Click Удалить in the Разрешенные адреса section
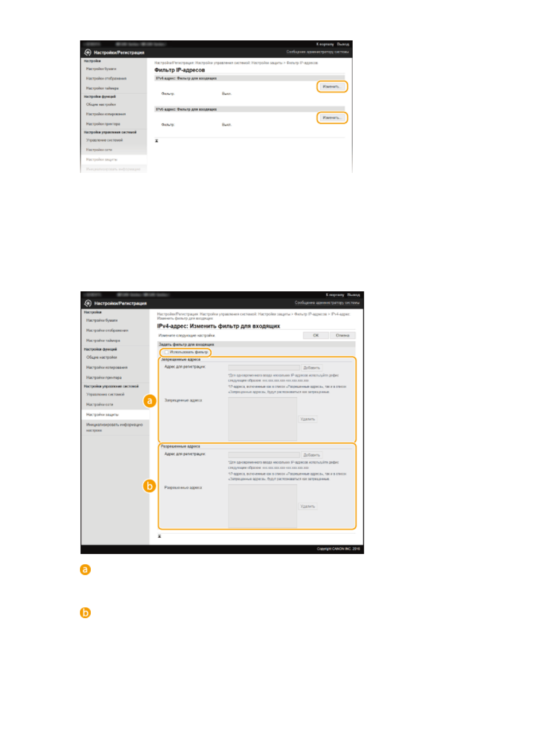Screen dimensions: 535x756 point(308,506)
